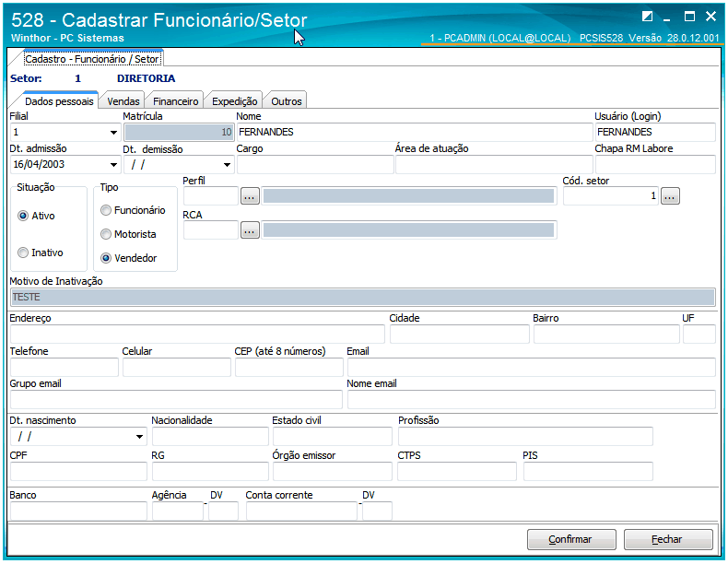The height and width of the screenshot is (564, 728).
Task: Click the DIRETORIA sector name text
Action: [x=146, y=78]
